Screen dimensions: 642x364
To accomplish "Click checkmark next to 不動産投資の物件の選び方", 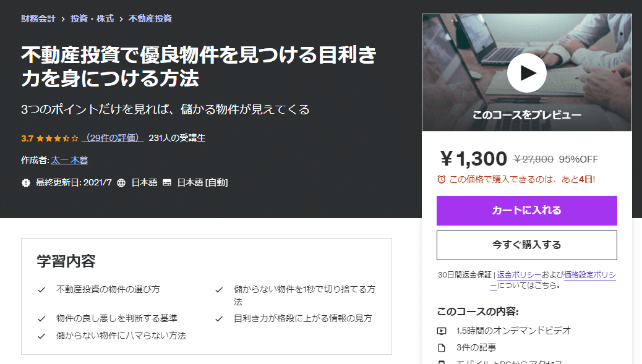I will click(x=41, y=290).
